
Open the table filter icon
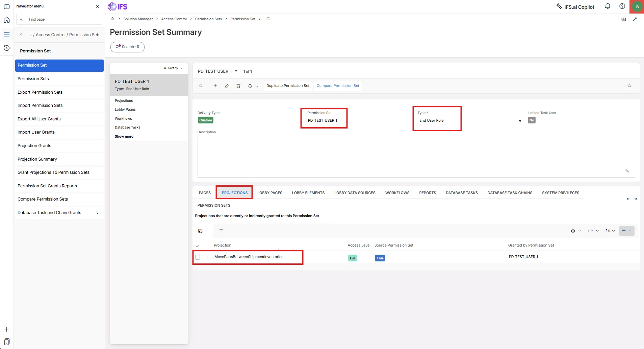tap(221, 231)
